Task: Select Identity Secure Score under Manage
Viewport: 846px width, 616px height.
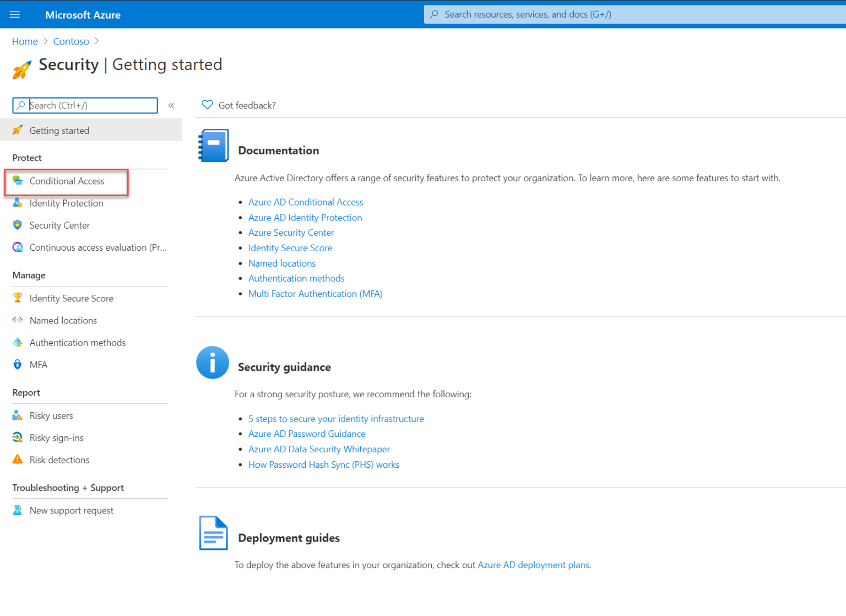Action: (x=71, y=298)
